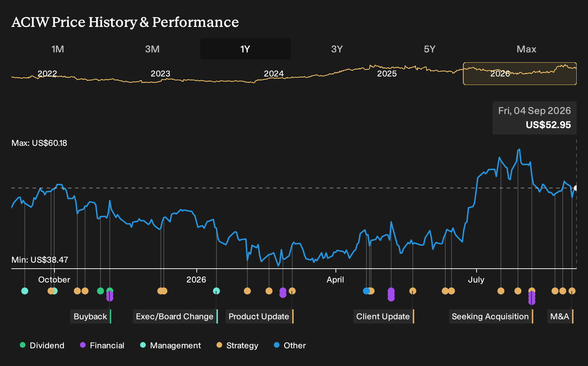The height and width of the screenshot is (366, 588).
Task: Switch to the 1M time range
Action: pos(58,49)
